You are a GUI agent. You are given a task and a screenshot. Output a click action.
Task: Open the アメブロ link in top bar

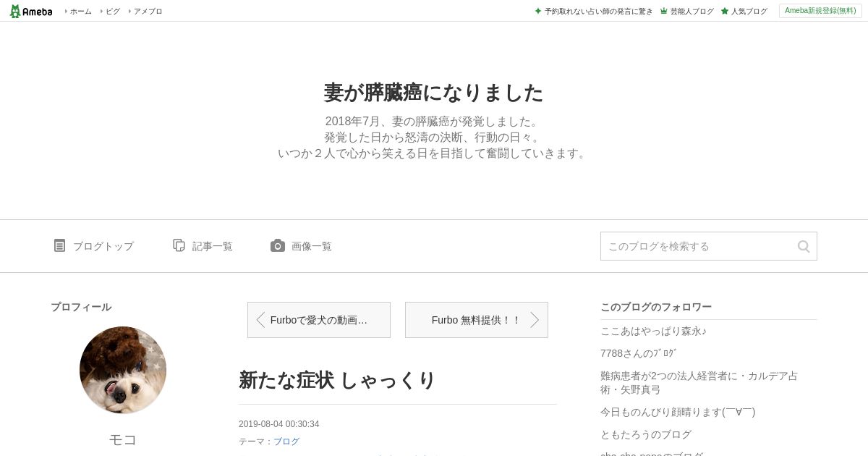click(x=148, y=12)
